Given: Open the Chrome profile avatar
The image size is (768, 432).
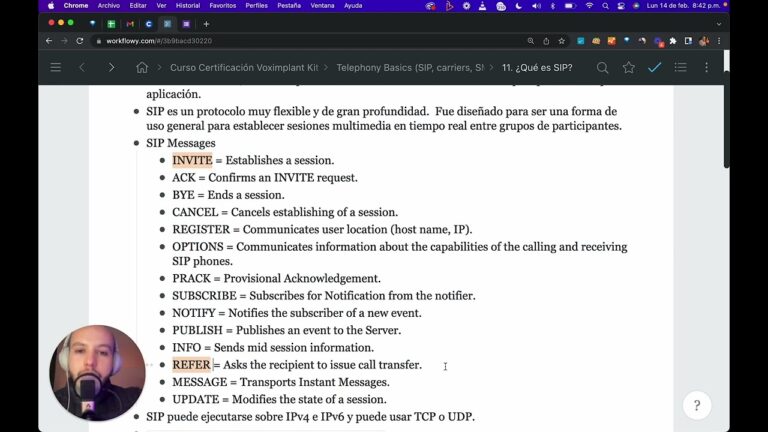Looking at the screenshot, I should (x=704, y=41).
